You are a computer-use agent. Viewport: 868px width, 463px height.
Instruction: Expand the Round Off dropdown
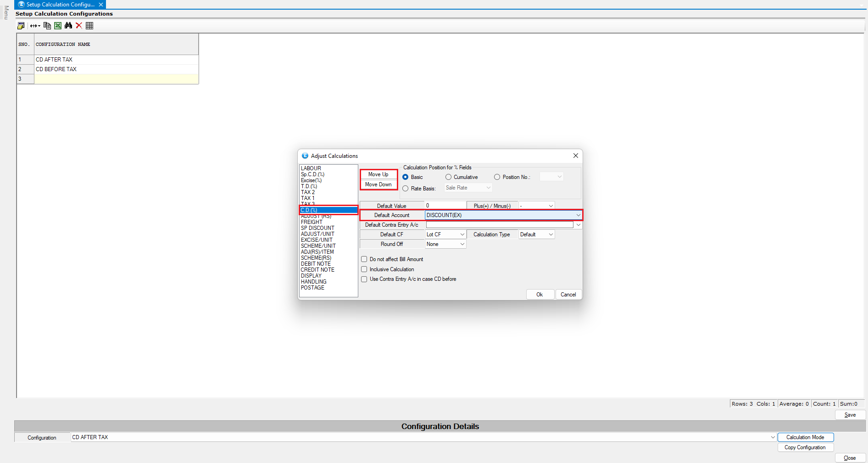pyautogui.click(x=462, y=244)
